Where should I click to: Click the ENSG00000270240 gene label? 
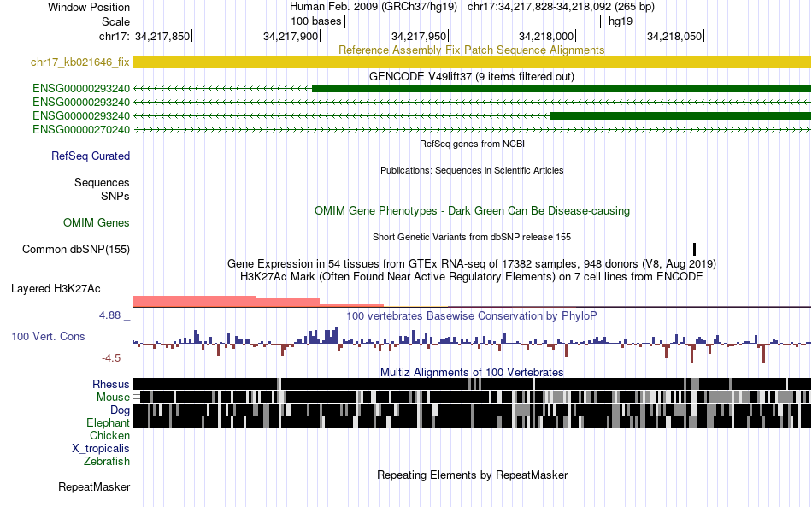click(81, 129)
